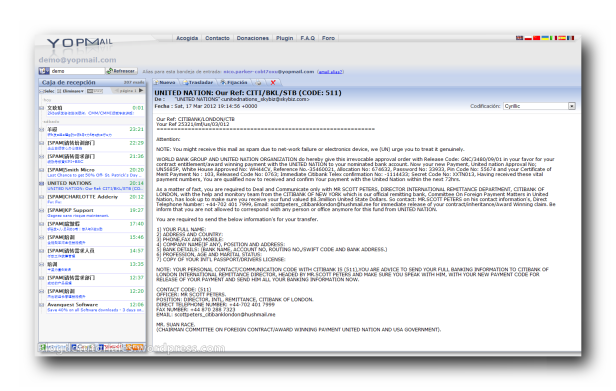Open the Donaciones menu item
The height and width of the screenshot is (391, 616).
click(x=253, y=38)
